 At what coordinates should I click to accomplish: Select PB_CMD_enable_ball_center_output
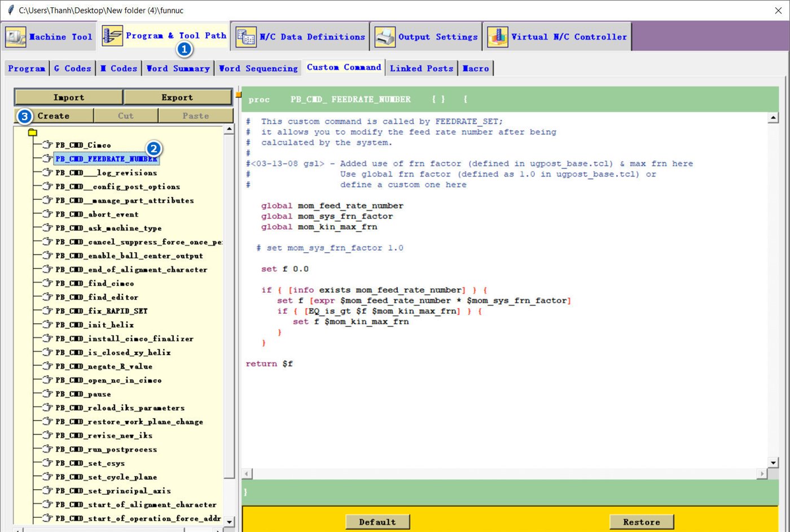(x=129, y=256)
